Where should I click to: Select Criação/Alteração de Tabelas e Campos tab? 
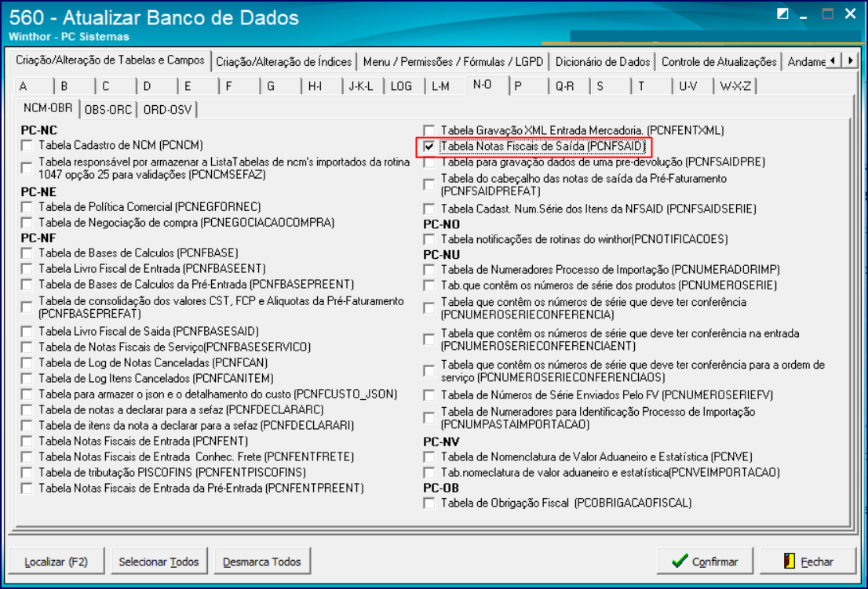point(110,60)
